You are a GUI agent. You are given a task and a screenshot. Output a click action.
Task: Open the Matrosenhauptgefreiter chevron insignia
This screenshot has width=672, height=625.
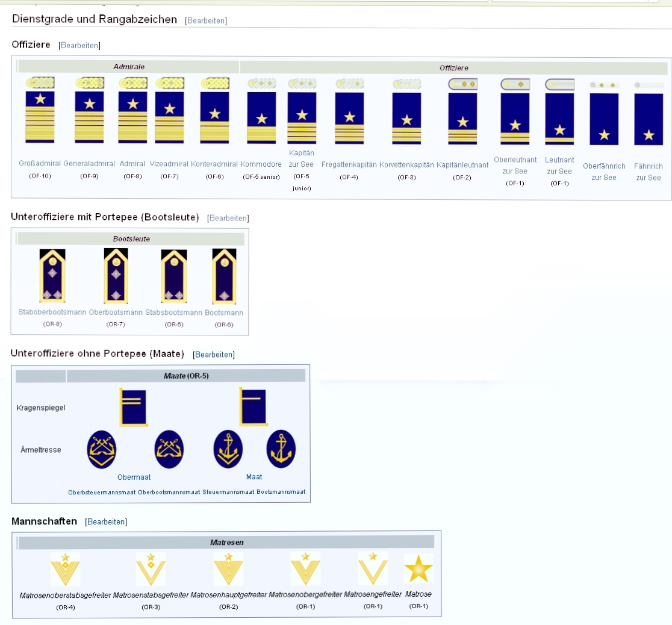pos(228,569)
